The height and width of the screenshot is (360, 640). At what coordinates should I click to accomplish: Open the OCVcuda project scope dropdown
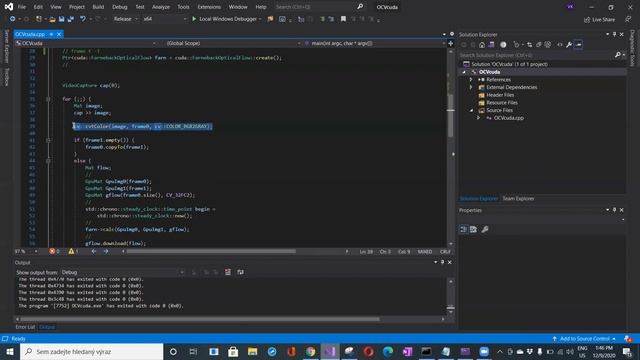pos(86,43)
